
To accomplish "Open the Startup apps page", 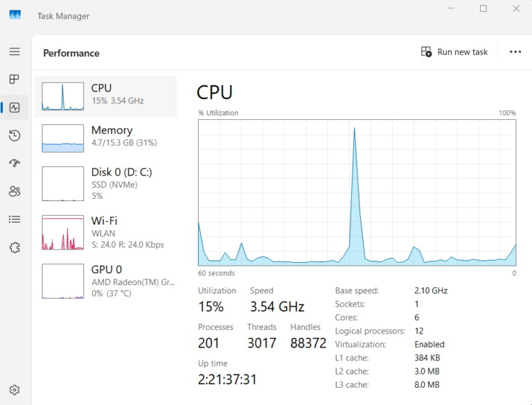I will pos(15,163).
